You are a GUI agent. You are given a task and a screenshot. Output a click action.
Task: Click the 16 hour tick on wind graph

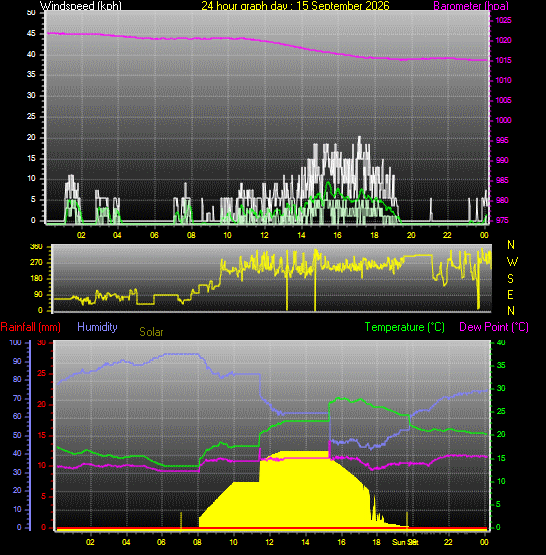click(337, 235)
